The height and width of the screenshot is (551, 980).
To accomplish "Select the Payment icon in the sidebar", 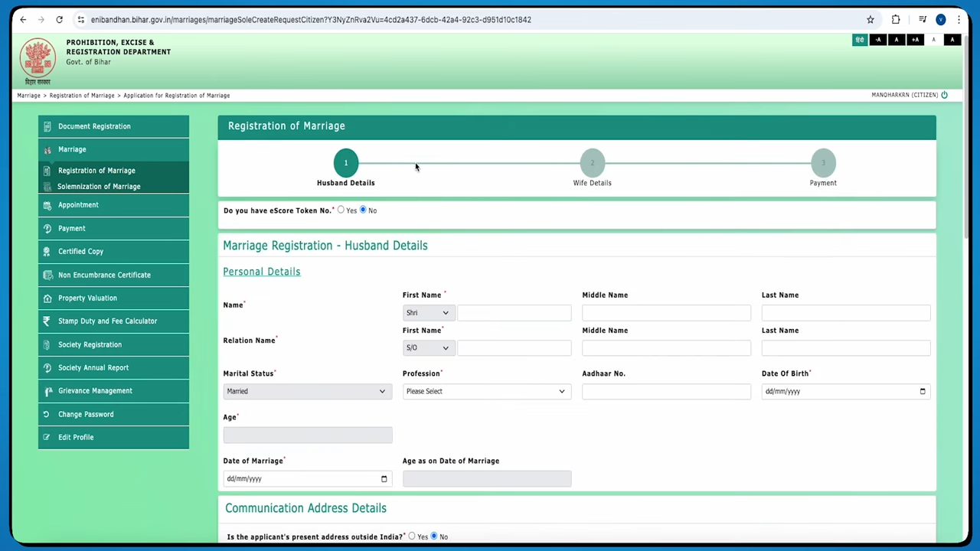I will pyautogui.click(x=47, y=228).
